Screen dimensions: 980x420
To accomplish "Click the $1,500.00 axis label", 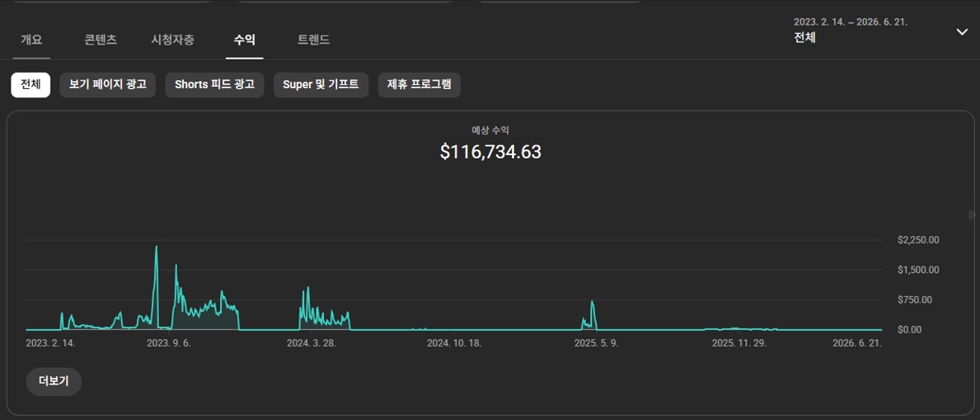I will (x=919, y=270).
